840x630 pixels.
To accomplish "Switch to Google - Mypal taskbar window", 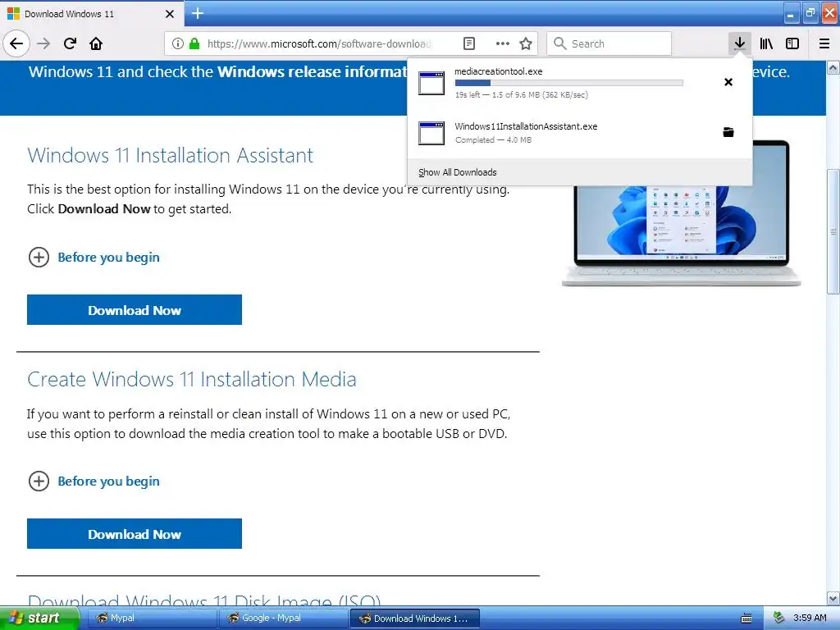I will [x=283, y=619].
